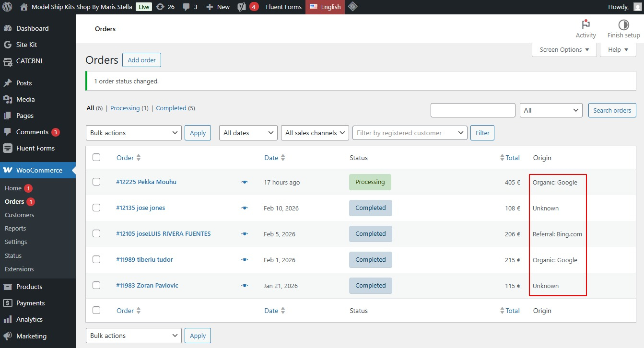Click the order search text field
The height and width of the screenshot is (348, 644).
point(472,110)
